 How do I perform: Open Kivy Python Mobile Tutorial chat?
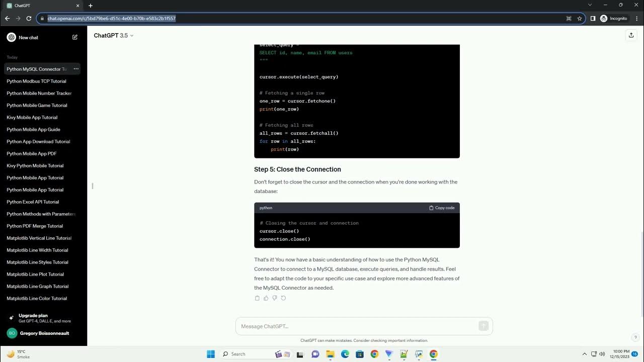(x=42, y=165)
